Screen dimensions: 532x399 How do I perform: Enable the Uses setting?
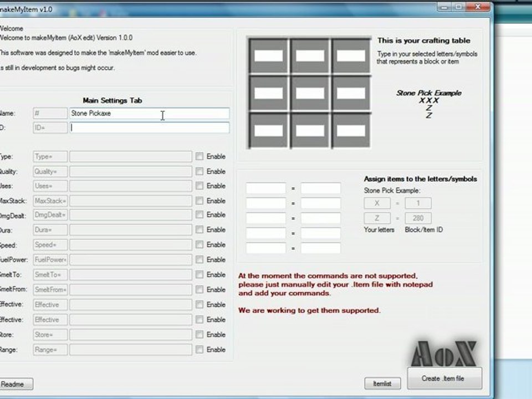pyautogui.click(x=199, y=186)
